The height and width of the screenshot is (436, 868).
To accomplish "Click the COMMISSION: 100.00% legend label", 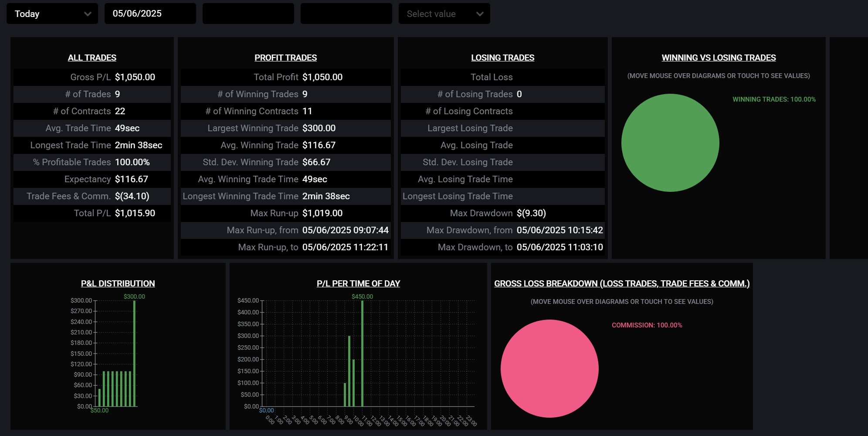I will 647,325.
